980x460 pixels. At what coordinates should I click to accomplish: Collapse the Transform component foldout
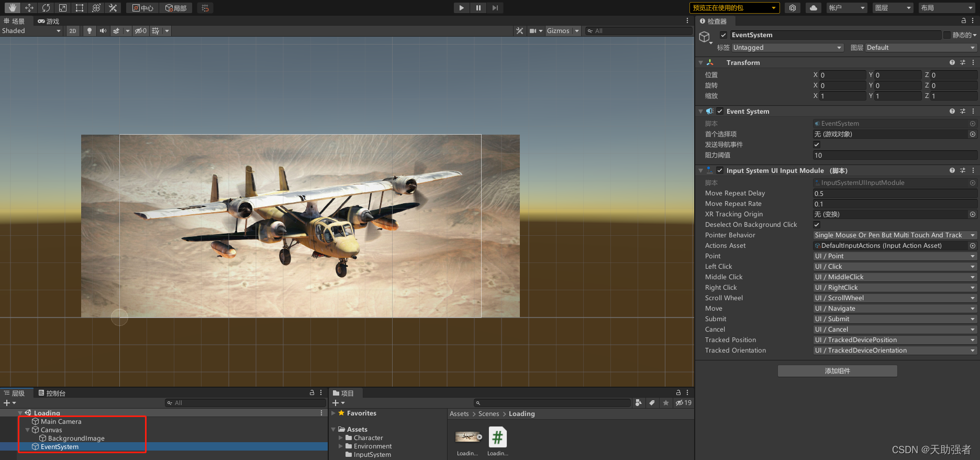[701, 63]
